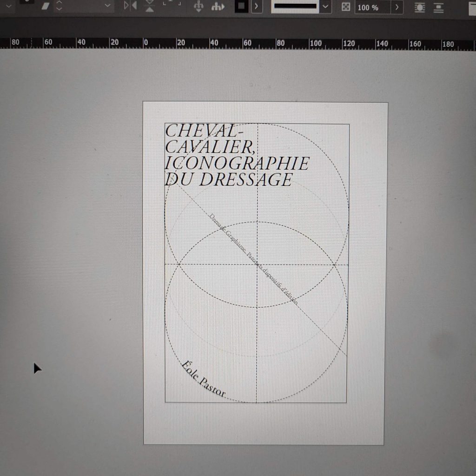Click the 100 % opacity field

pos(372,7)
